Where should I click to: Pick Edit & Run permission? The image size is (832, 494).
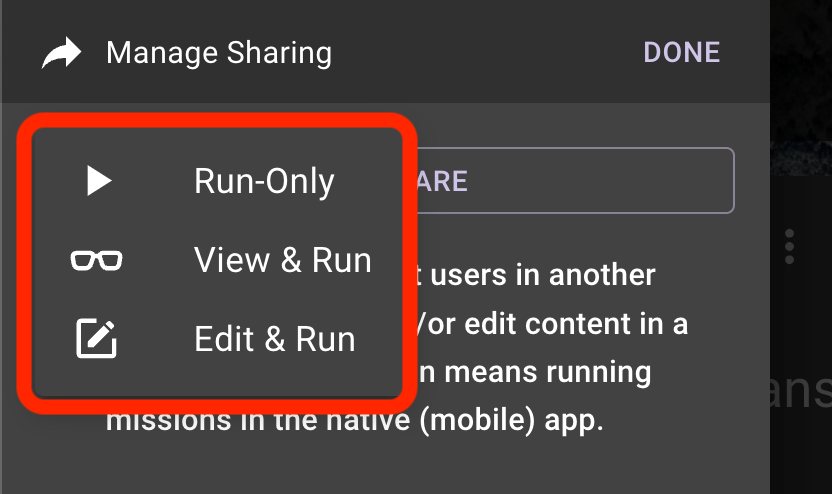[218, 339]
